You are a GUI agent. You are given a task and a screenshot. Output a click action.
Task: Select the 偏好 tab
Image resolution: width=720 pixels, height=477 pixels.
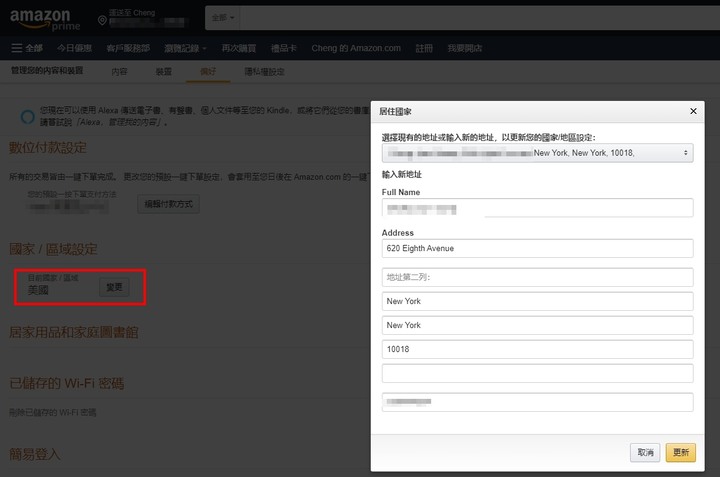tap(208, 72)
